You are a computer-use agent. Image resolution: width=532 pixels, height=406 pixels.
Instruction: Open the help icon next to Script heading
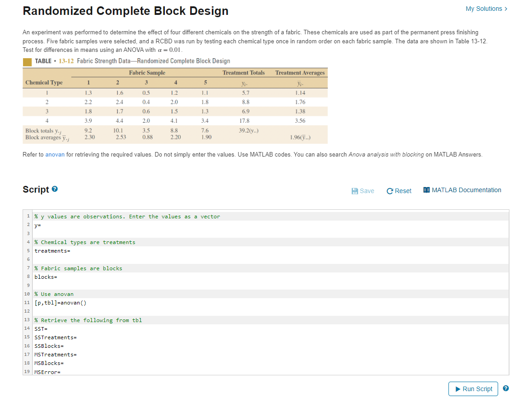pyautogui.click(x=55, y=189)
